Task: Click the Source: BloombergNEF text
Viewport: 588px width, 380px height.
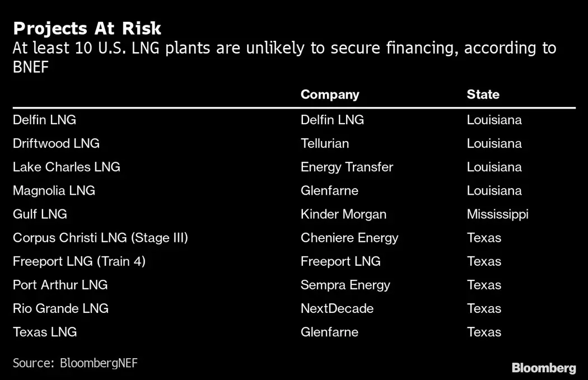Action: click(75, 363)
